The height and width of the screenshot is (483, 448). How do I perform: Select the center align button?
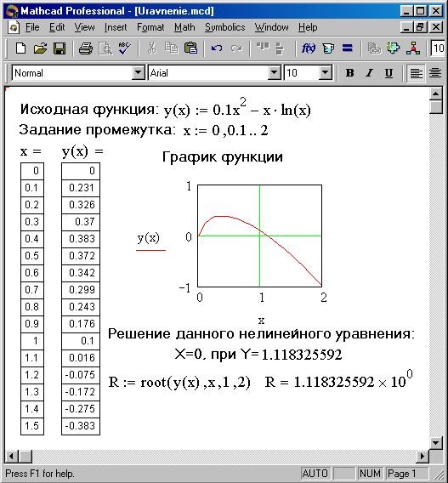(435, 73)
